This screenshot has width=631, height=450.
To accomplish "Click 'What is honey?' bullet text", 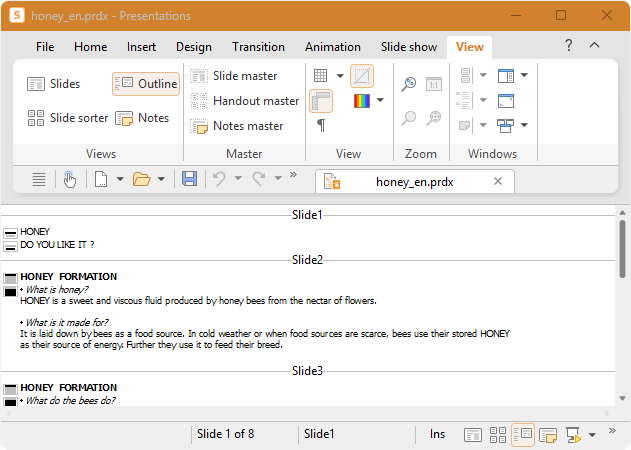I will [57, 290].
